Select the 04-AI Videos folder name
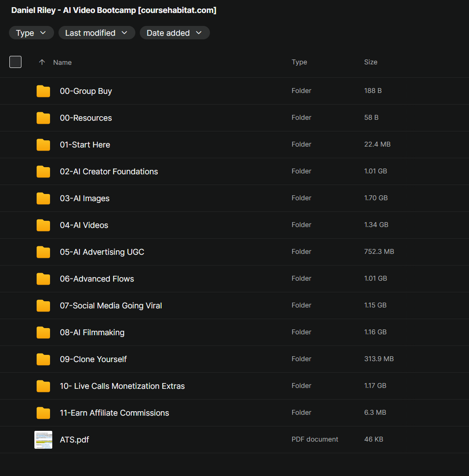The image size is (469, 476). point(84,225)
